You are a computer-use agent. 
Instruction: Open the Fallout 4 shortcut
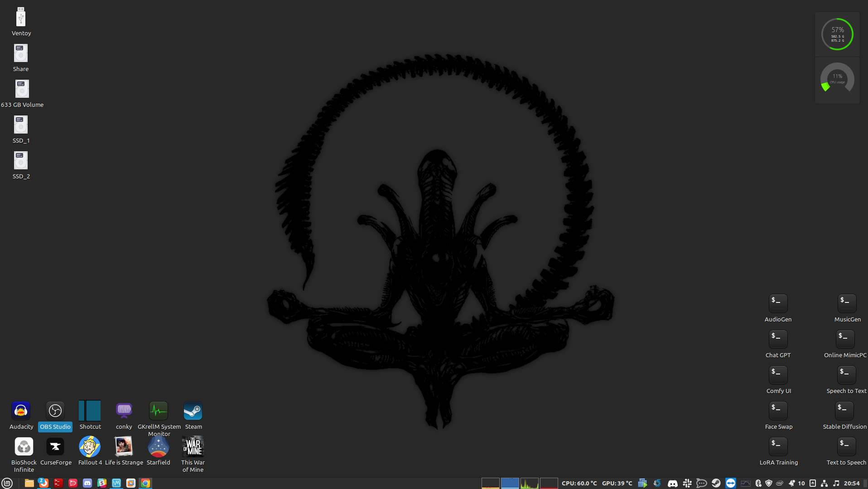90,451
